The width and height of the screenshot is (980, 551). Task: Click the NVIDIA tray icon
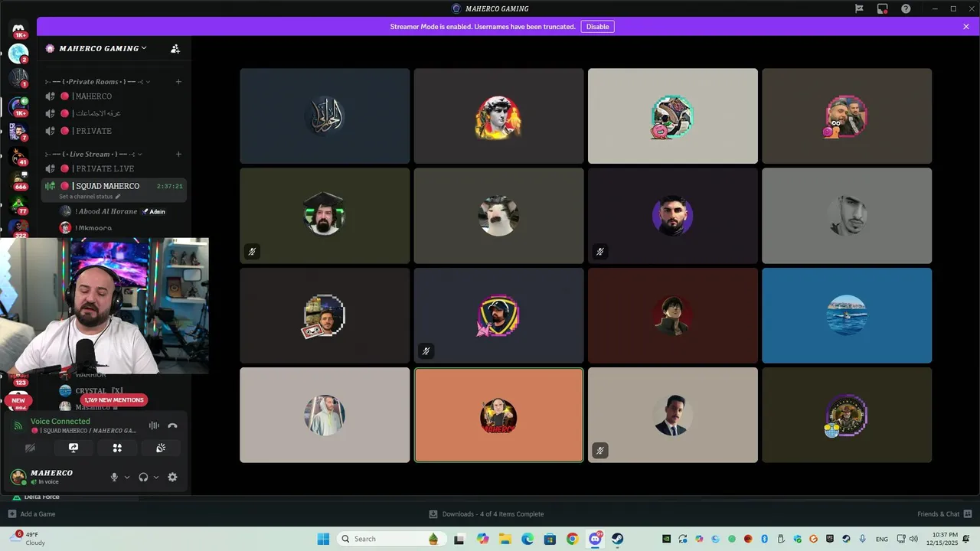[x=666, y=539]
